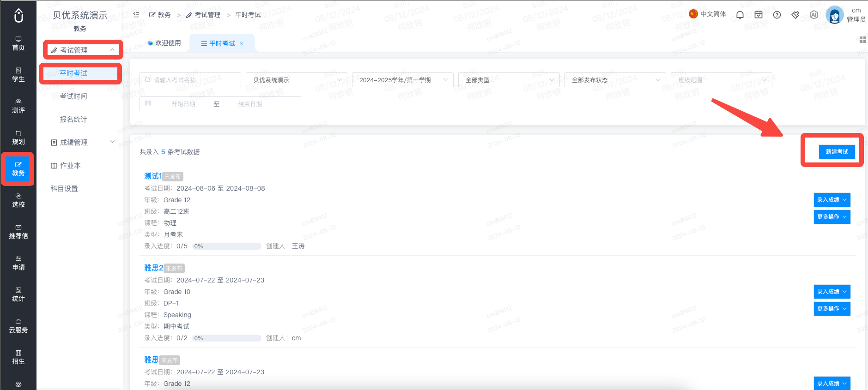
Task: Open the school year semester dropdown
Action: coord(402,80)
